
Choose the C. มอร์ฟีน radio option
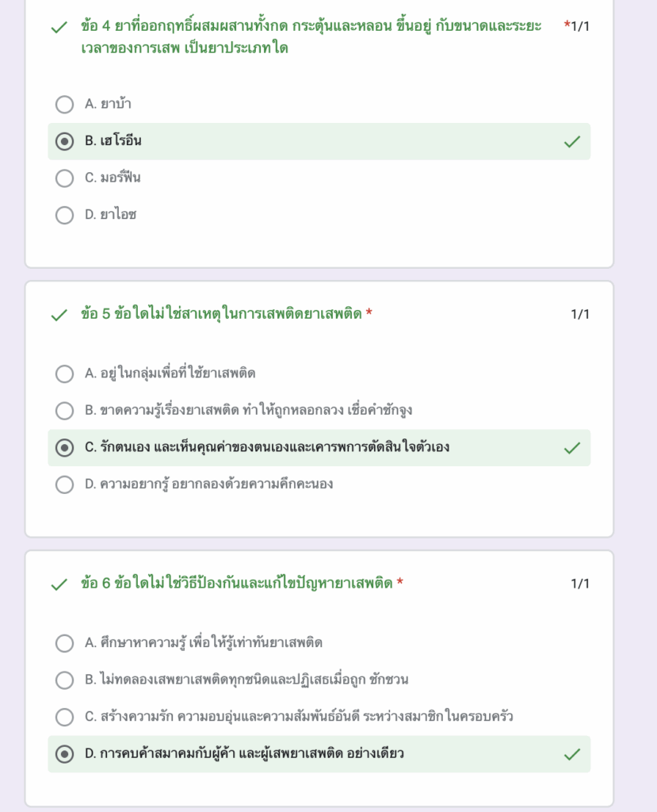(x=64, y=178)
